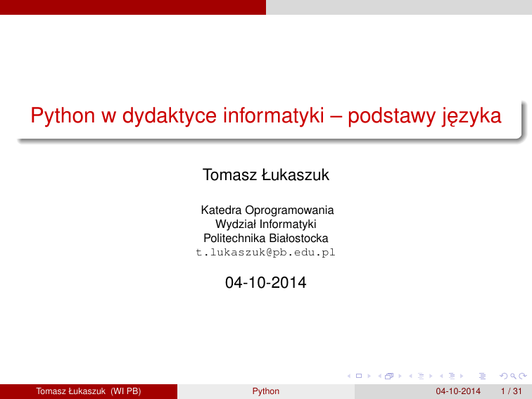Screen dimensions: 532x399
Task: Click the stacked frames navigation icon
Action: (388, 378)
